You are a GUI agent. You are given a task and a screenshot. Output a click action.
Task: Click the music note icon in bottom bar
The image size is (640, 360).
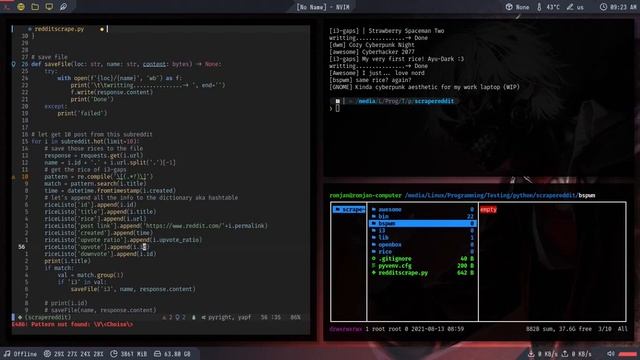[7, 353]
